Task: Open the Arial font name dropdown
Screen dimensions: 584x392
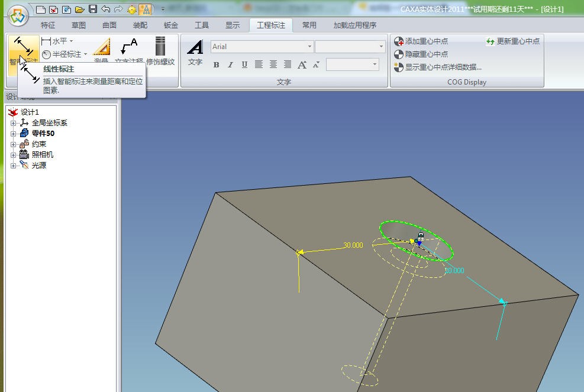Action: [309, 47]
